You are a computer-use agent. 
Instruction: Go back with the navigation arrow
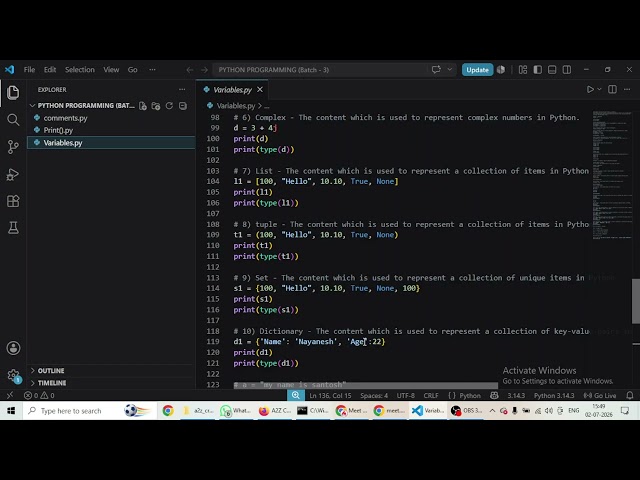190,70
